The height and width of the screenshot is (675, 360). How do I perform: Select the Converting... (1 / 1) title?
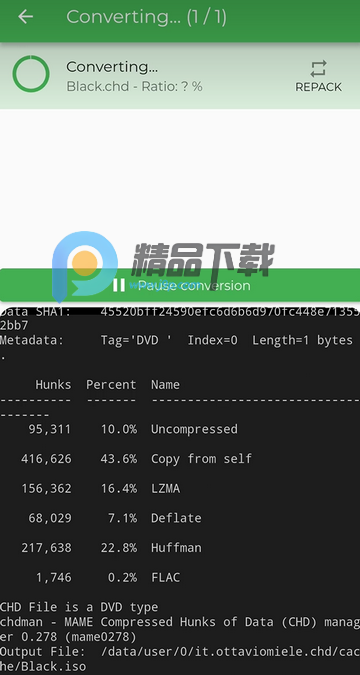tap(146, 17)
